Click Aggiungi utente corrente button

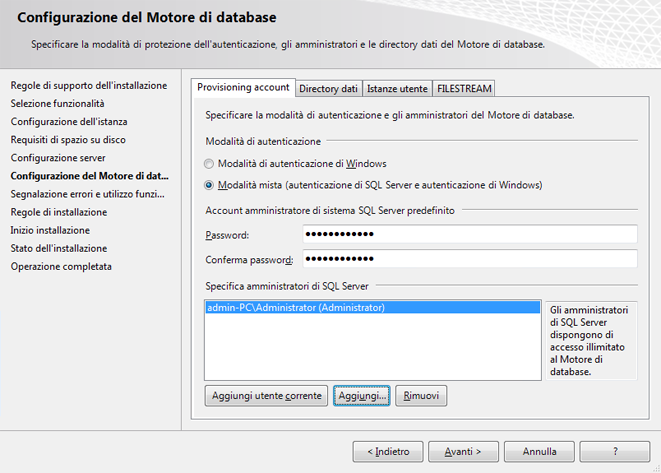click(x=266, y=396)
